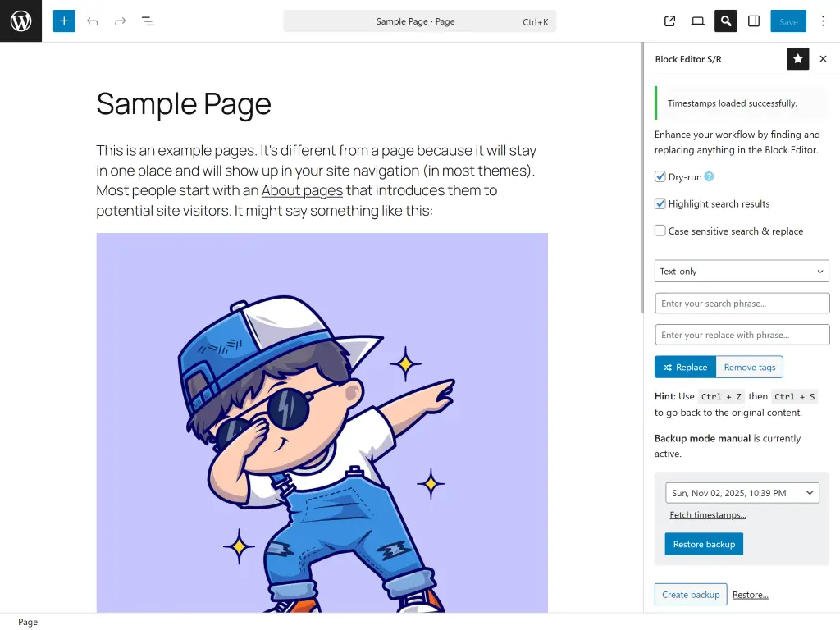Enable Case sensitive search & replace

coord(660,231)
